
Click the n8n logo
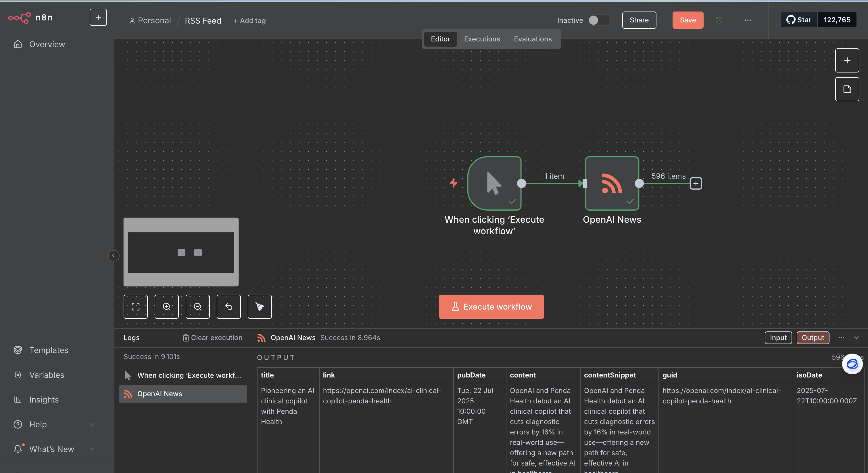30,17
